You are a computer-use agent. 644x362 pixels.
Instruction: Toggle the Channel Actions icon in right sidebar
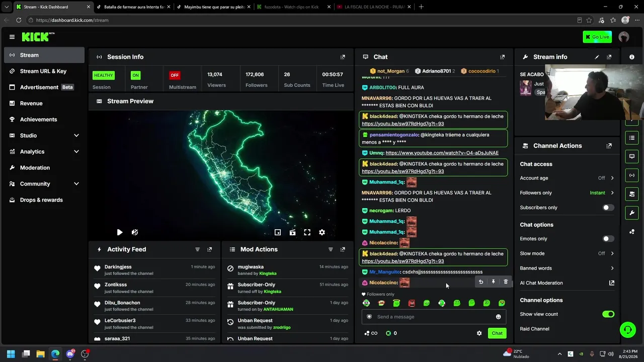(x=632, y=194)
